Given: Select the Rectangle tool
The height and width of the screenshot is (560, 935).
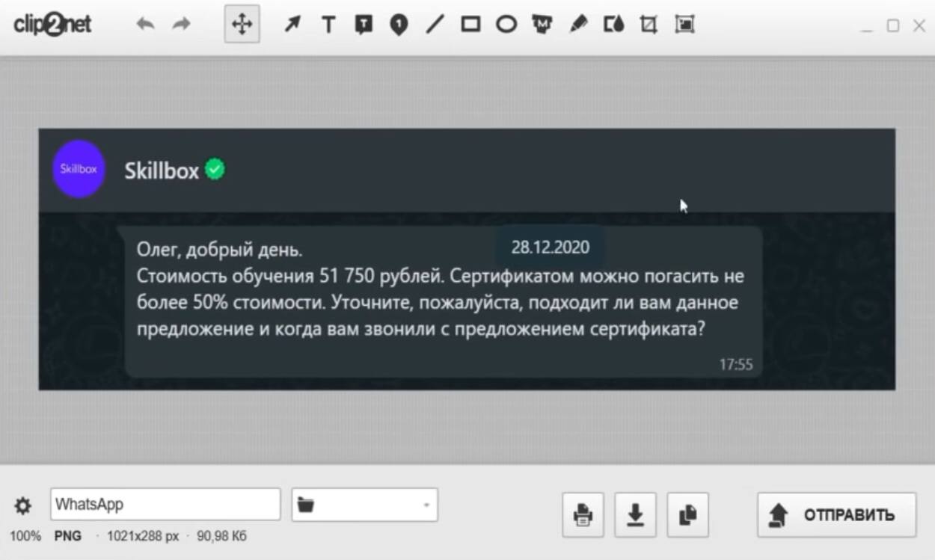Looking at the screenshot, I should pos(470,25).
